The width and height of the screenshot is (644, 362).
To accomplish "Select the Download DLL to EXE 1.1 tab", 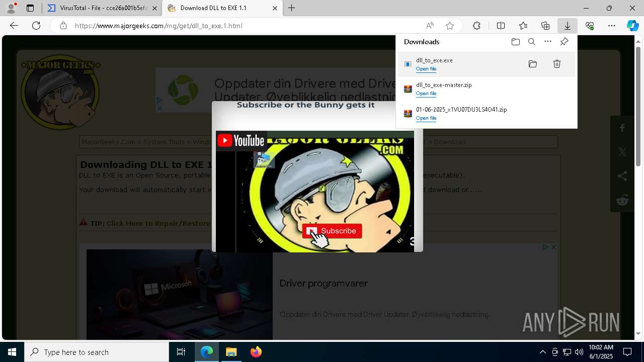I will (x=223, y=8).
